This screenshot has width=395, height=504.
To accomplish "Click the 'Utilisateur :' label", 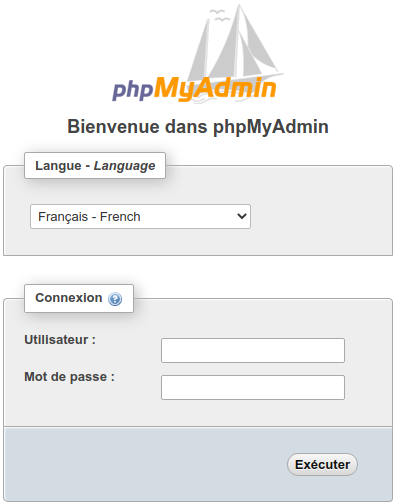I will 60,340.
